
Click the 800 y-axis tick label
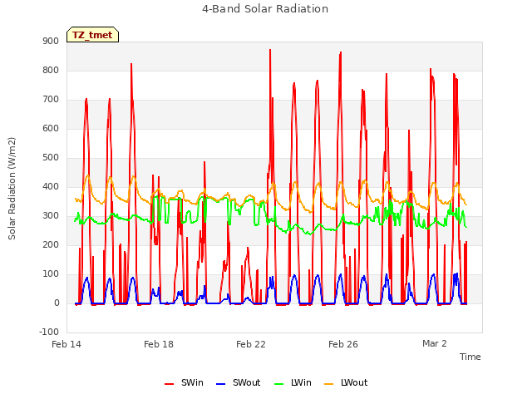51,70
